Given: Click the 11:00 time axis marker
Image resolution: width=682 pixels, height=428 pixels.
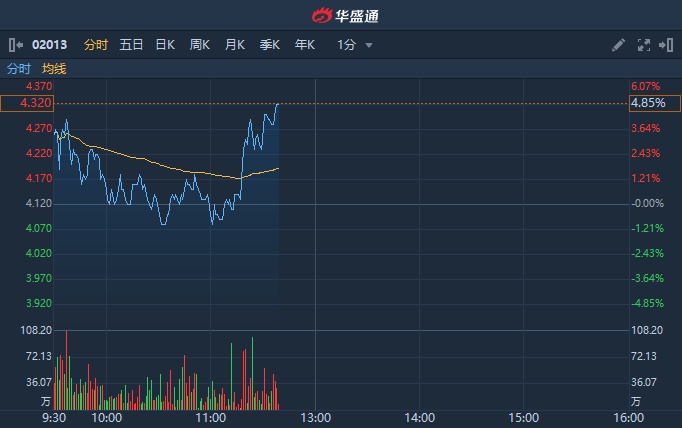Looking at the screenshot, I should (211, 417).
